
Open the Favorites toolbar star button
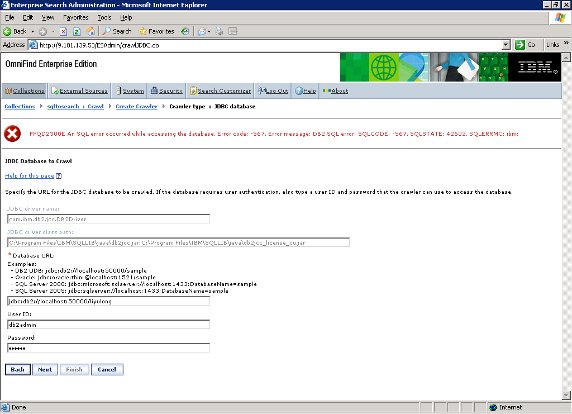[156, 31]
